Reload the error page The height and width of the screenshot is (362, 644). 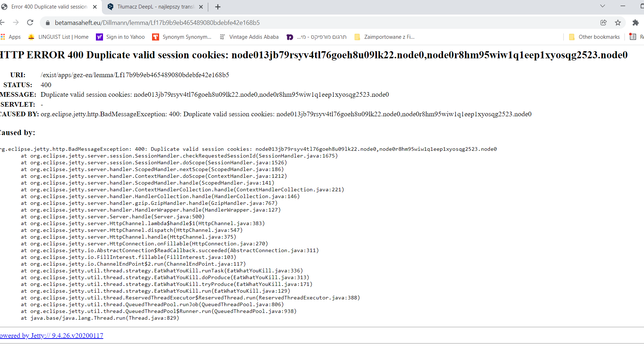[x=30, y=22]
